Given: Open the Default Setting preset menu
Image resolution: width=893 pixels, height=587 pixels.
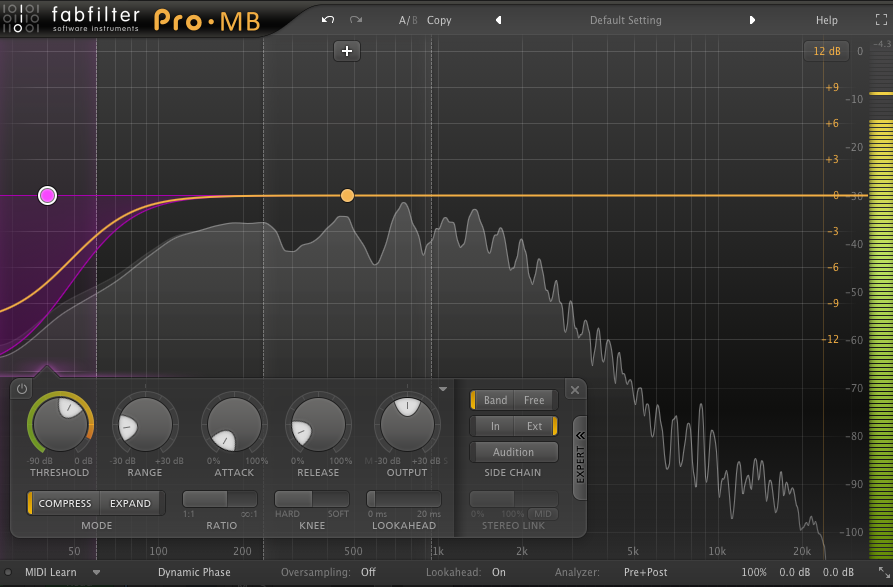Looking at the screenshot, I should coord(625,20).
